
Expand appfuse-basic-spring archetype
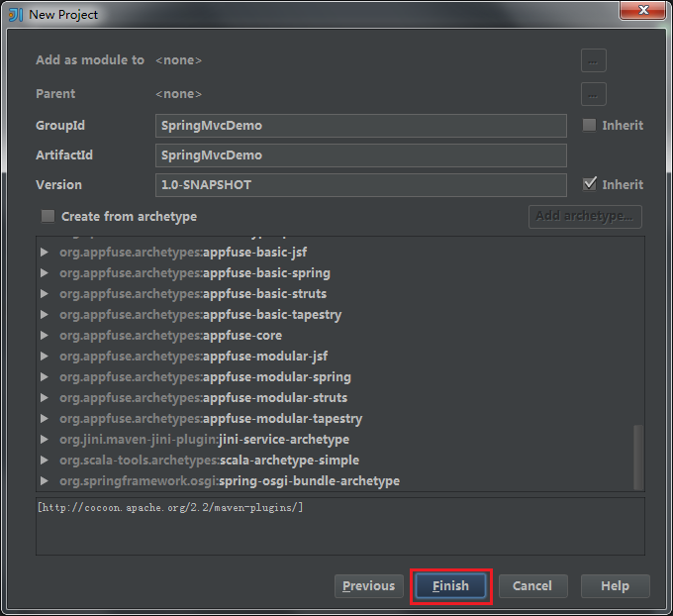[44, 272]
